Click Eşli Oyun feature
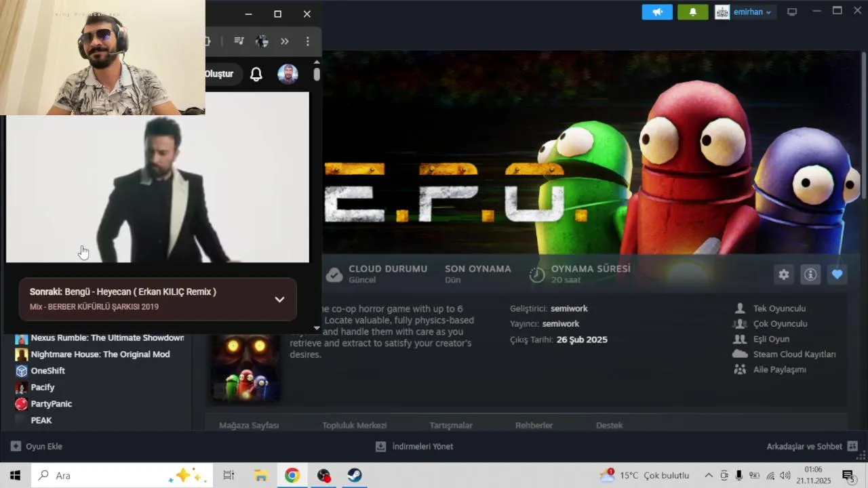The width and height of the screenshot is (868, 488). coord(771,339)
